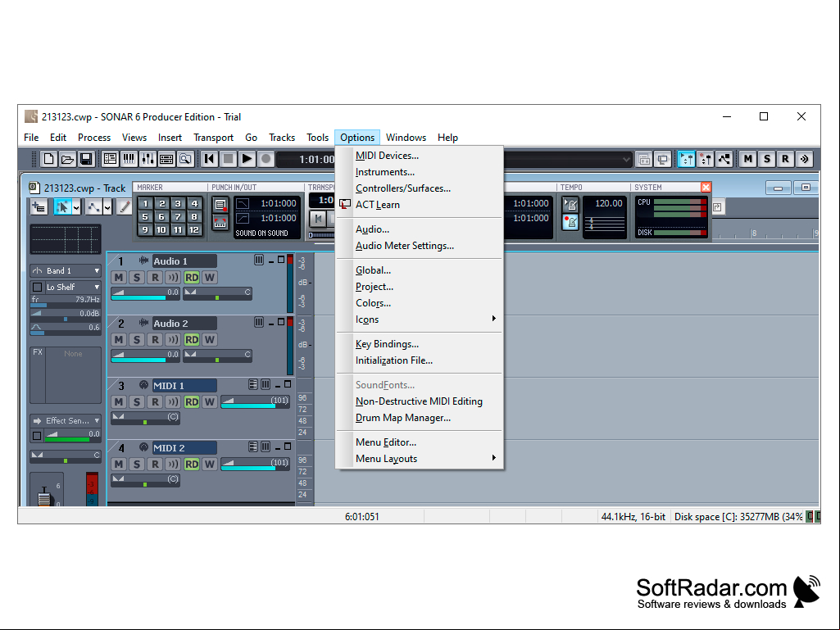Open the main toolbar combo box dropdown
This screenshot has height=630, width=840.
click(626, 159)
